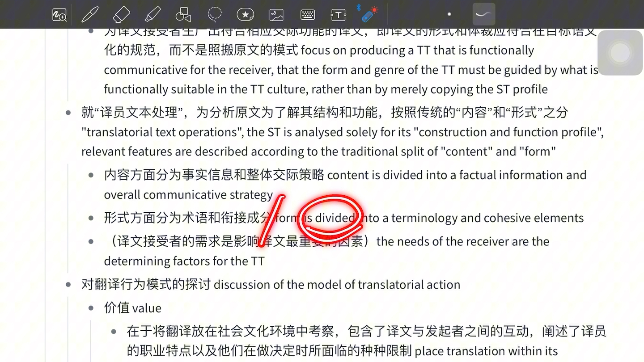
Task: Click the text '内容方面分为事实信息和整体交际策略'
Action: tap(214, 175)
